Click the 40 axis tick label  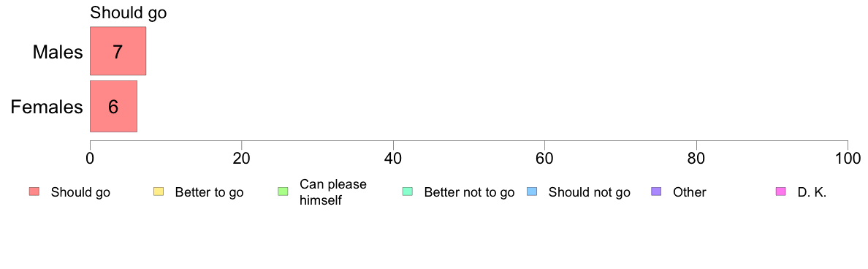point(393,158)
